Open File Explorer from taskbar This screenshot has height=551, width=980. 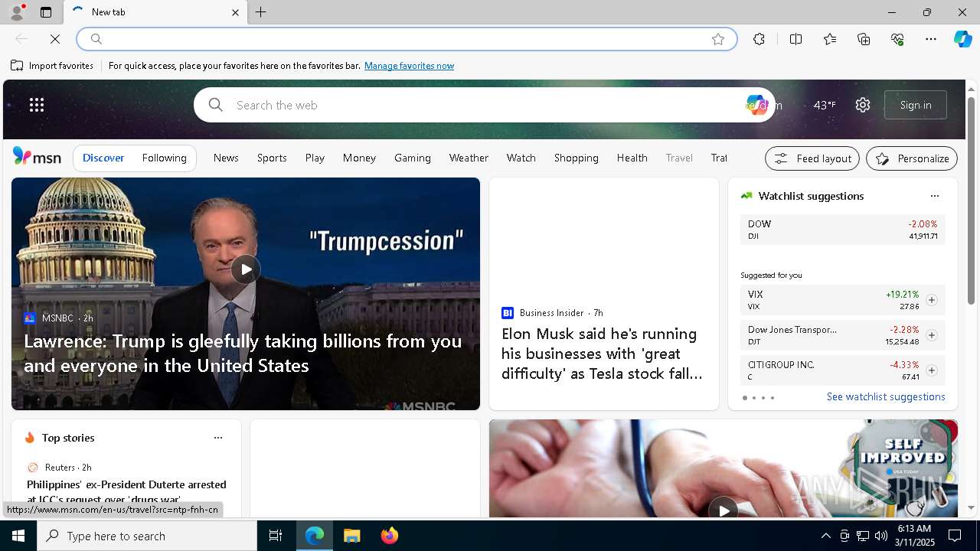pyautogui.click(x=351, y=536)
